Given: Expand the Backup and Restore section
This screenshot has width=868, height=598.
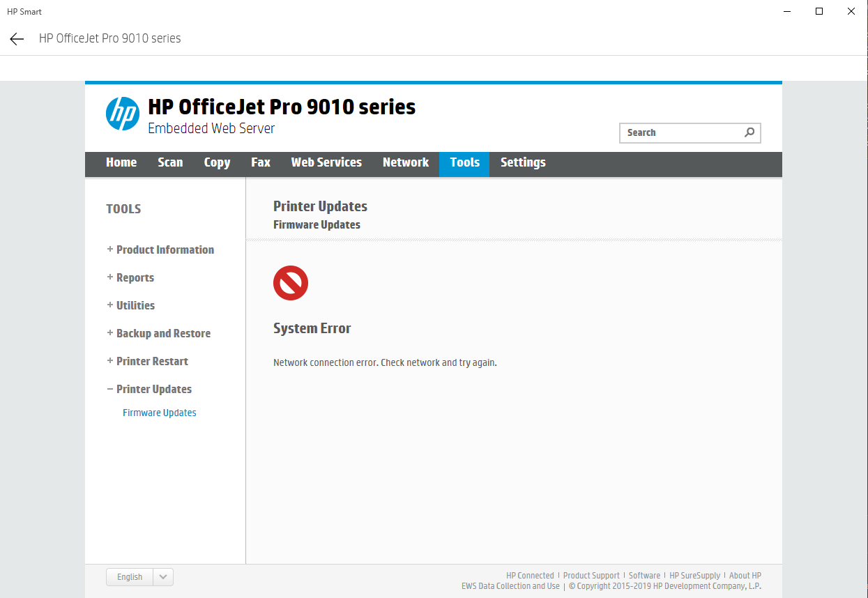Looking at the screenshot, I should pos(163,333).
